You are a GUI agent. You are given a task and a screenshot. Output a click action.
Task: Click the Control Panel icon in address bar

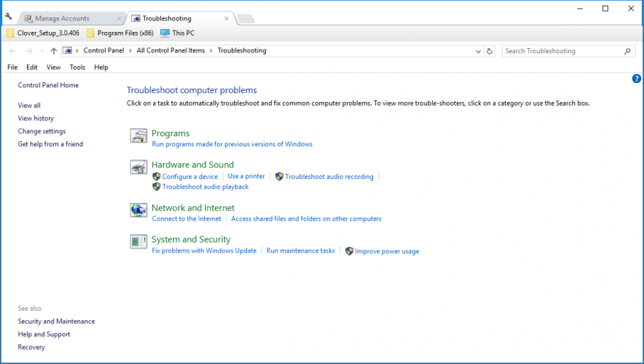tap(68, 50)
